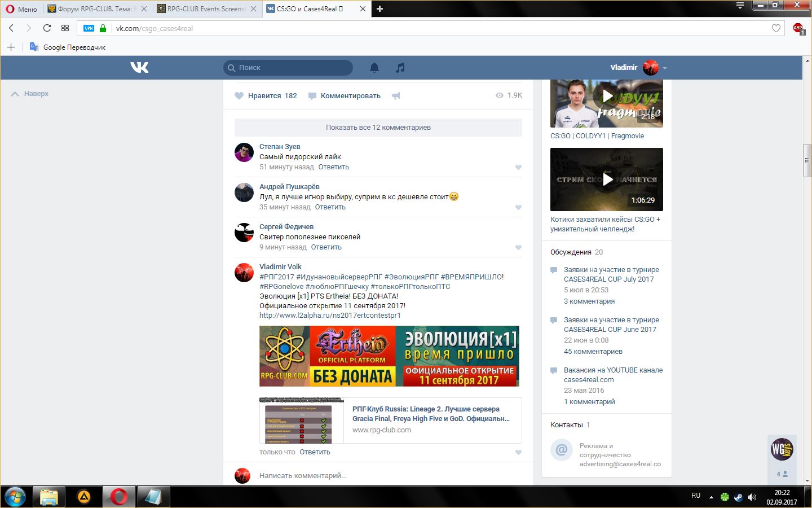
Task: Open l2alpha.ru contest link
Action: coord(330,316)
